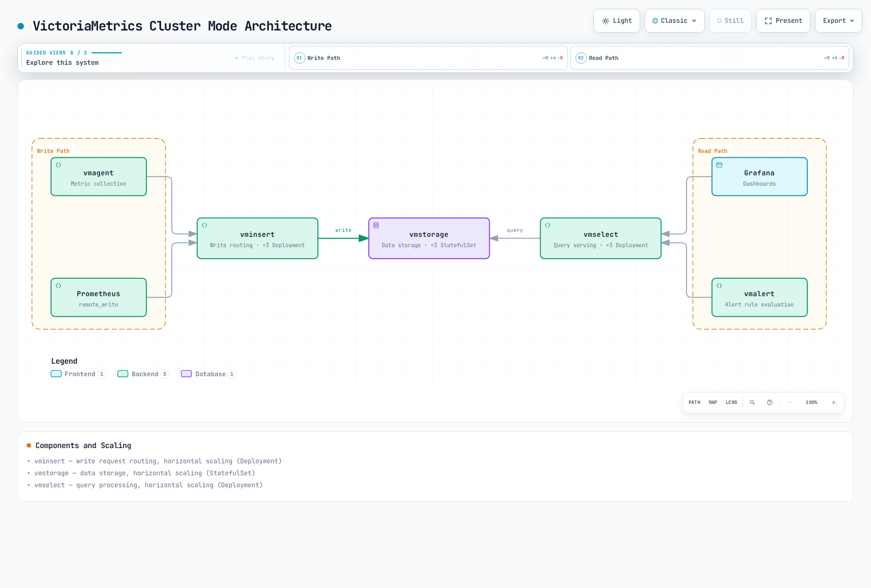Click the 'Read Path' group label in diagram
871x588 pixels.
(713, 151)
